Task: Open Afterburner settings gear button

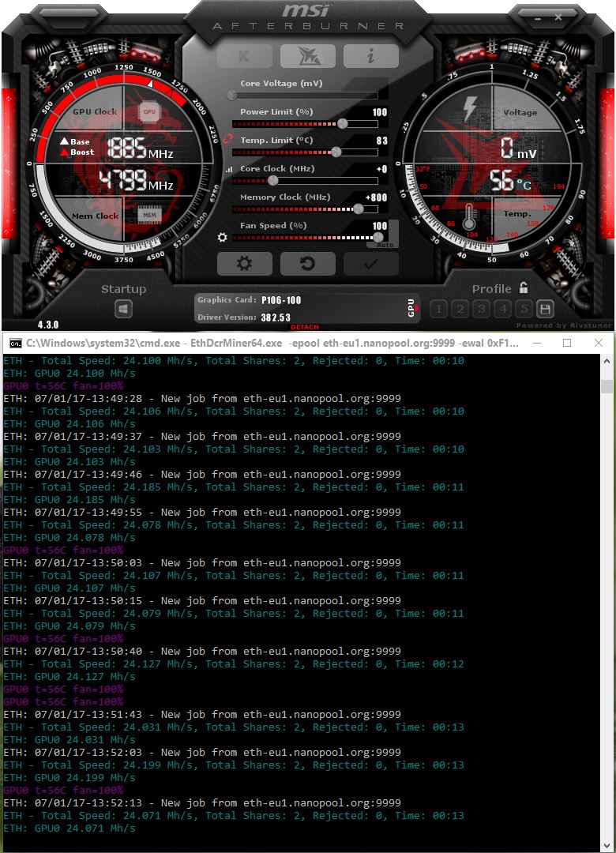Action: (244, 264)
